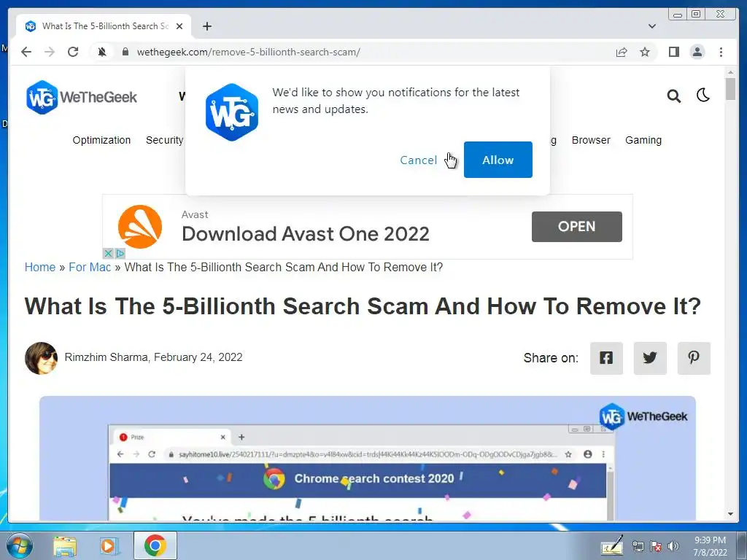
Task: Follow the Home breadcrumb link
Action: (x=40, y=267)
